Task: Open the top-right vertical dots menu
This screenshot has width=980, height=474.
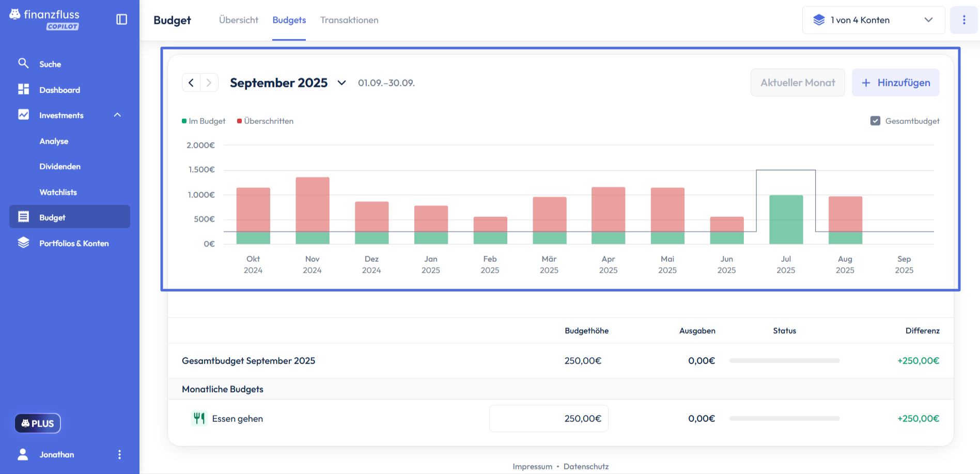Action: (963, 20)
